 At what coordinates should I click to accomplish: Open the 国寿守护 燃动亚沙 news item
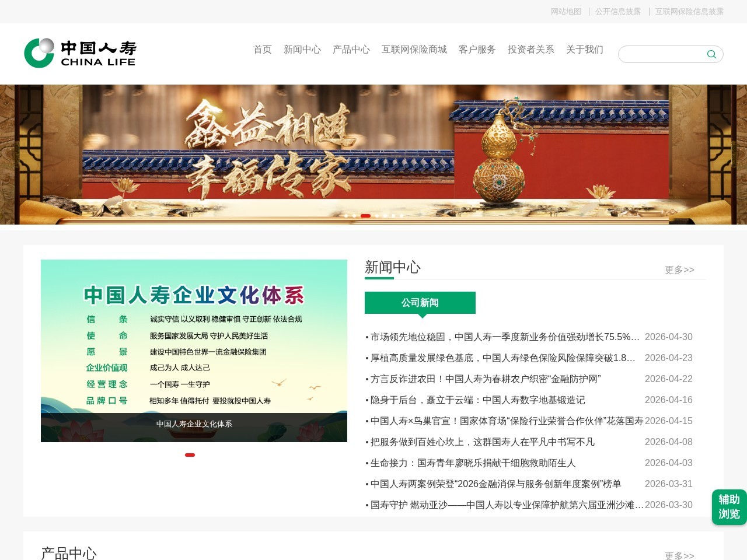(507, 505)
